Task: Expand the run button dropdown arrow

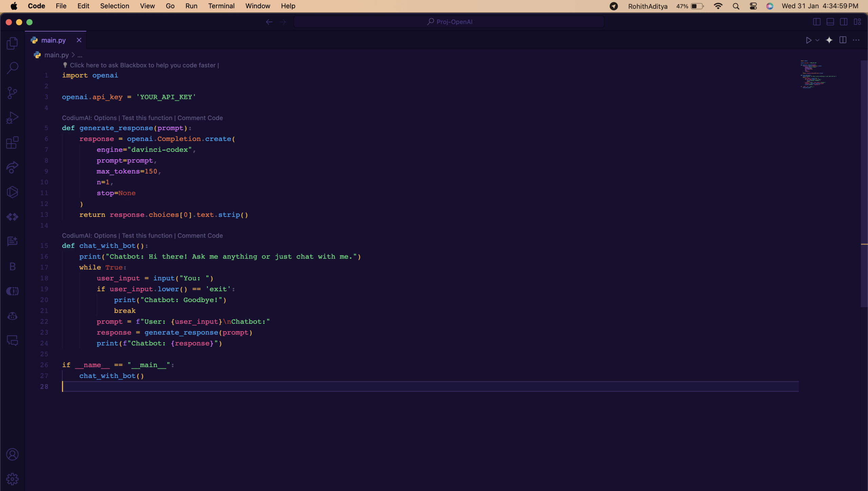Action: click(817, 40)
